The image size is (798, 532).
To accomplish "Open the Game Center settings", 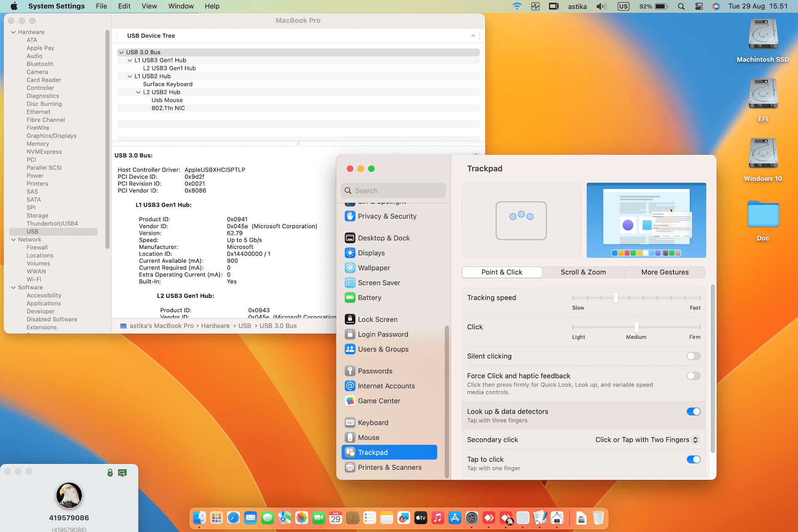I will [379, 401].
